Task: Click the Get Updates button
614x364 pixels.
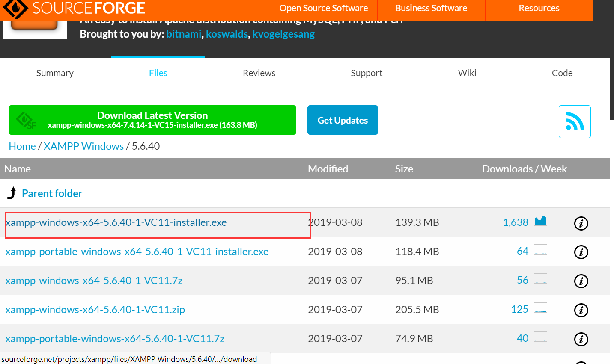Action: (343, 120)
